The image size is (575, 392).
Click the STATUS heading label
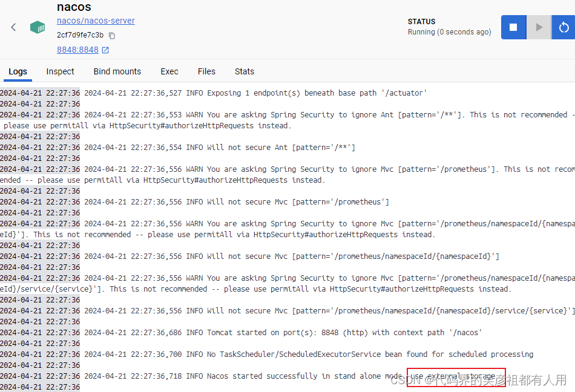(421, 22)
